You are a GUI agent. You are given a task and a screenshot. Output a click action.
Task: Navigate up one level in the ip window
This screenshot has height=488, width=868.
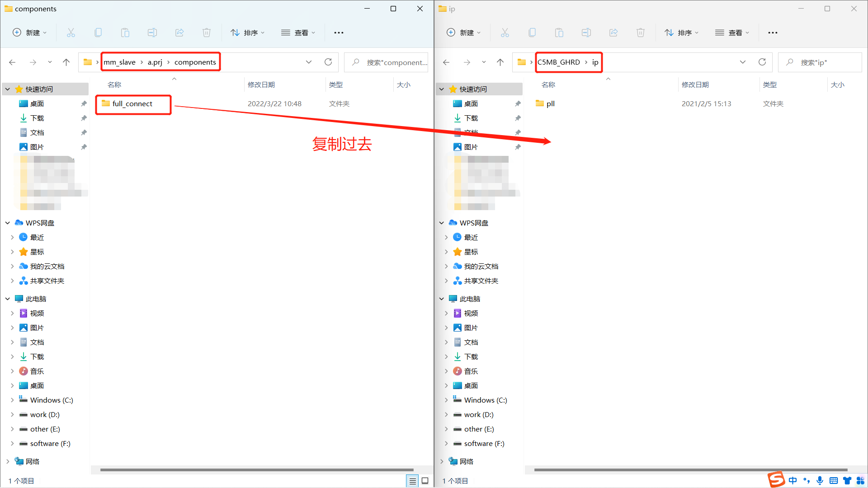pos(500,62)
